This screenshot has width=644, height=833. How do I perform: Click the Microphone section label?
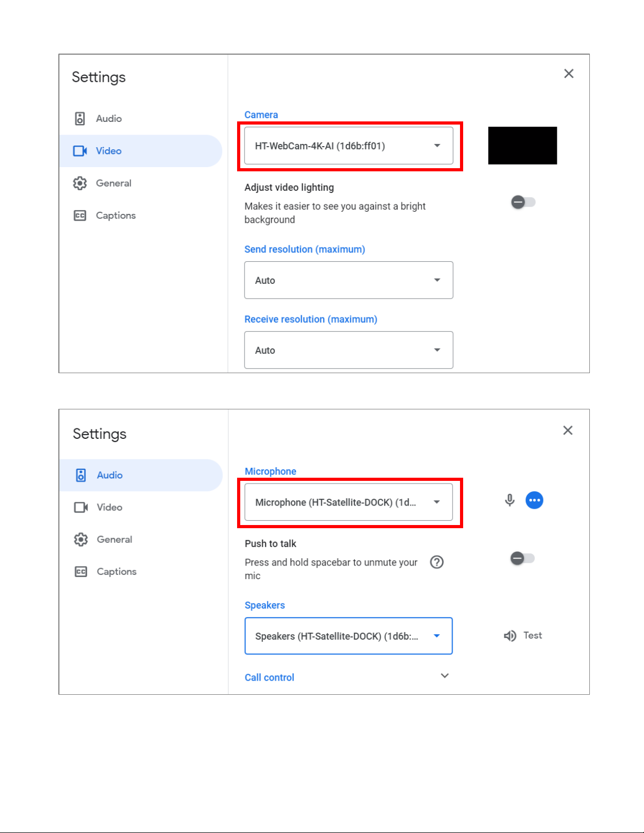click(270, 471)
